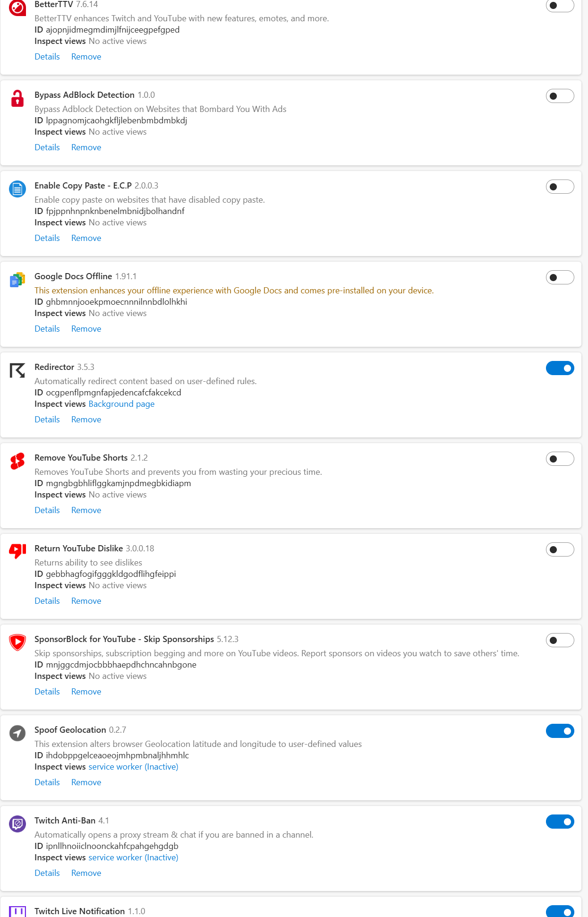Remove the Enable Copy Paste extension
The height and width of the screenshot is (917, 588).
[86, 238]
